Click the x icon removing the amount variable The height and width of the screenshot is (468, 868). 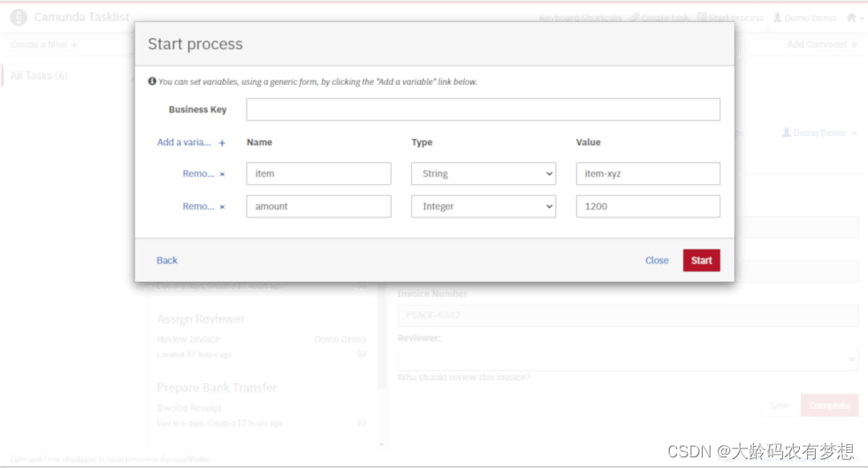(x=222, y=207)
